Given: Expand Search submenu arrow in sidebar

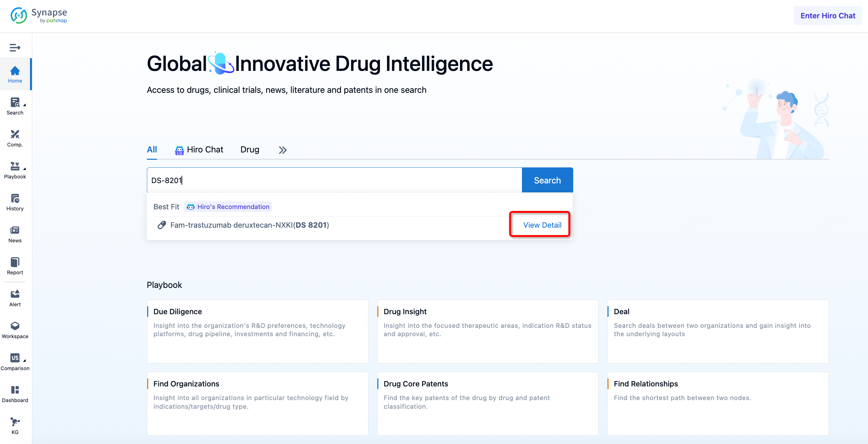Looking at the screenshot, I should click(25, 105).
